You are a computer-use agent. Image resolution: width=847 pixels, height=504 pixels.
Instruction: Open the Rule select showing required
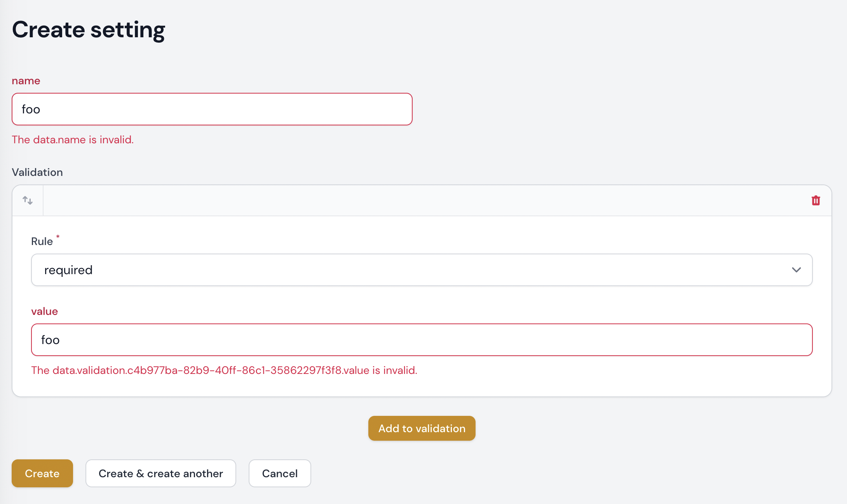tap(389, 270)
